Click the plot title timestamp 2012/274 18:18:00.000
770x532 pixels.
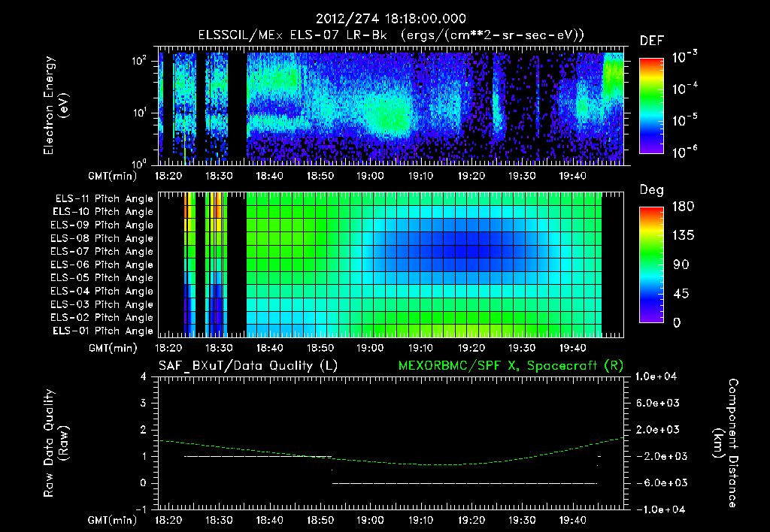point(390,19)
